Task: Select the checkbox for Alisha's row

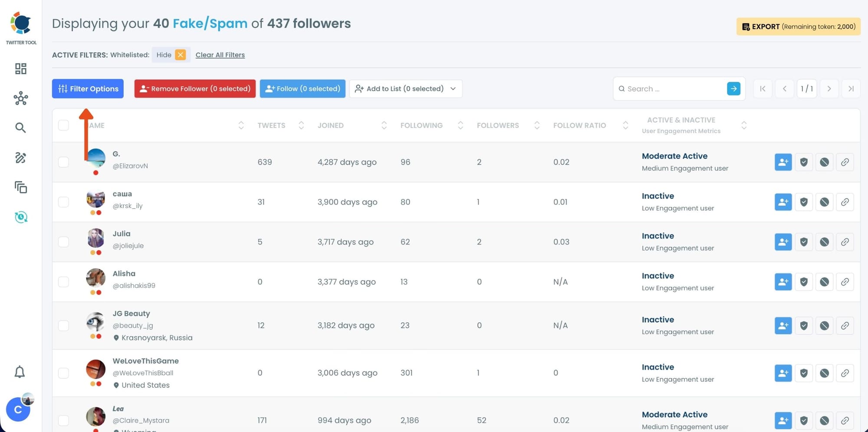Action: 63,282
